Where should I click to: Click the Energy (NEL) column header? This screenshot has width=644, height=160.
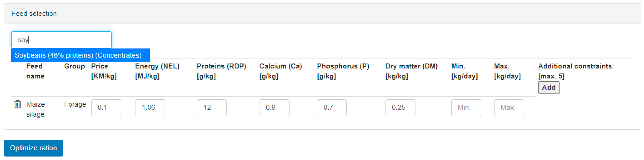click(157, 71)
